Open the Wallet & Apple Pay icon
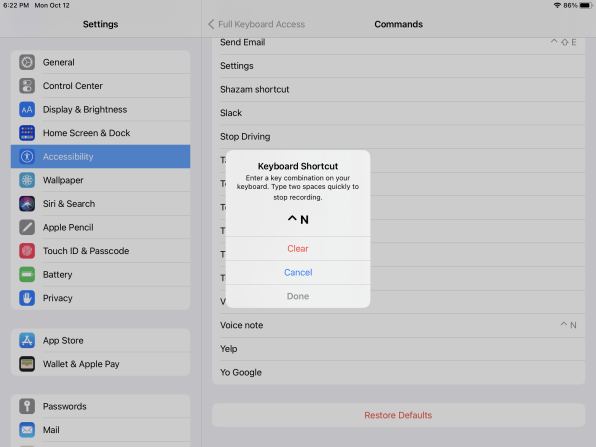Viewport: 596px width, 447px height. pyautogui.click(x=27, y=364)
